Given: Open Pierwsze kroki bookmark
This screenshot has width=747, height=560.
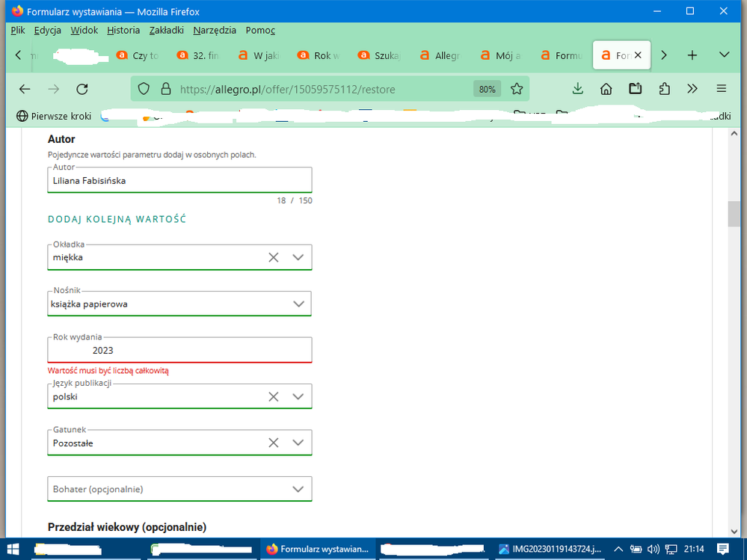Looking at the screenshot, I should (x=54, y=116).
